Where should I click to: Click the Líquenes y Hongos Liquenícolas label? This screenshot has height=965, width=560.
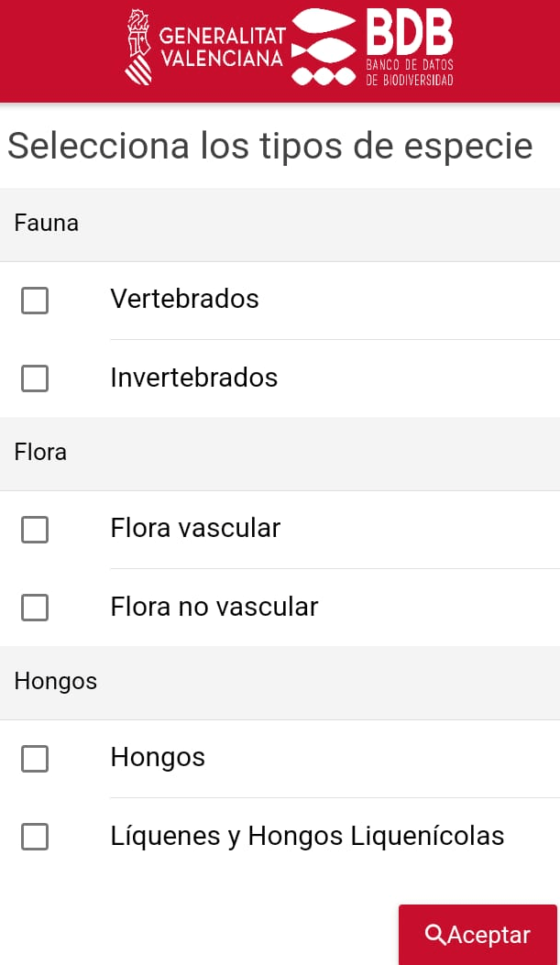click(307, 836)
